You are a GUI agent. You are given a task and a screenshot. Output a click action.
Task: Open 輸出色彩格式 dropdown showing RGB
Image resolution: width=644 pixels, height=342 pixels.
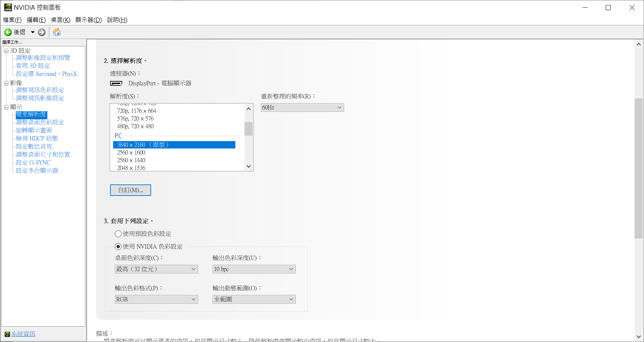[x=156, y=299]
